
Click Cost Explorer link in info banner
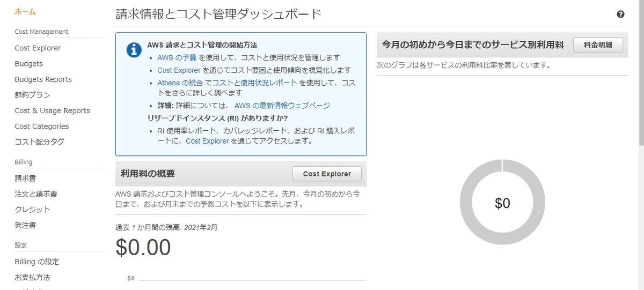click(179, 70)
